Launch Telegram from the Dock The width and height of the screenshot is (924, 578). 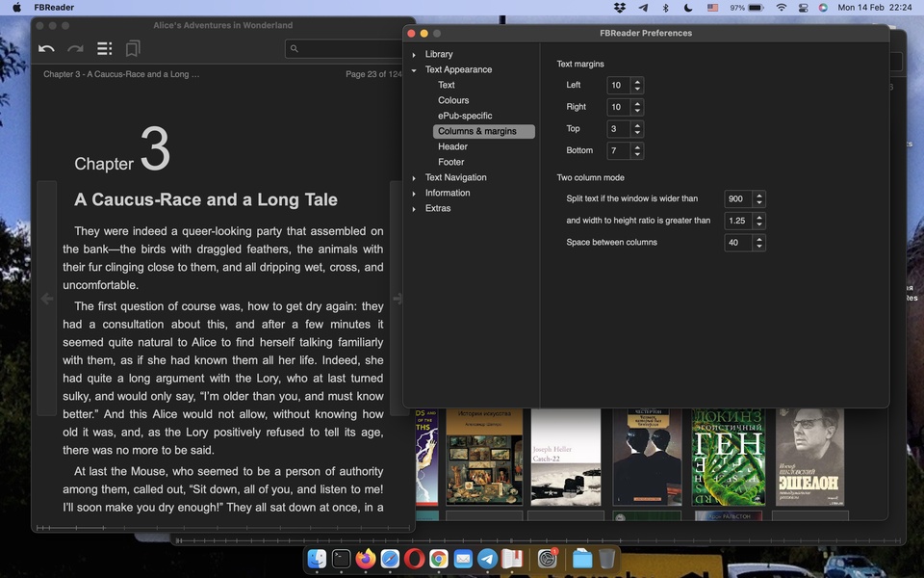click(x=488, y=559)
